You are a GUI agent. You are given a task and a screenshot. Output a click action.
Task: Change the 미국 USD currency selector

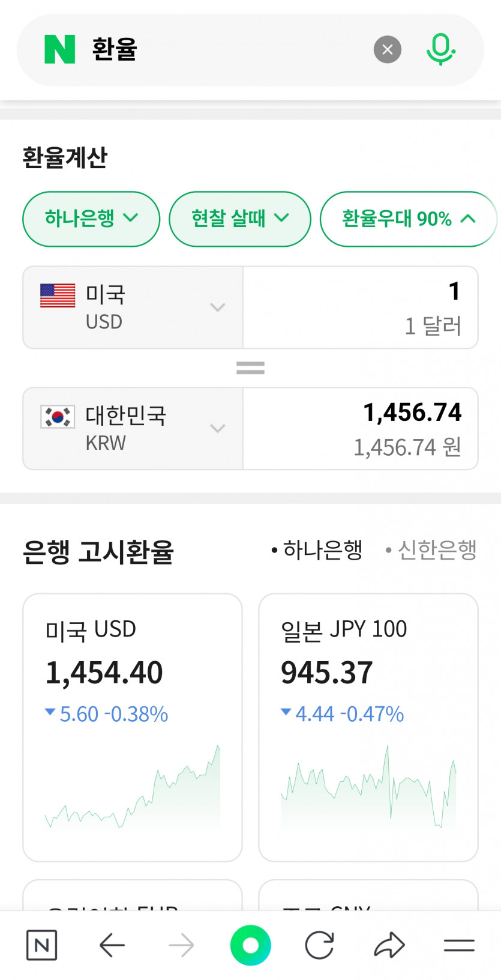click(133, 307)
